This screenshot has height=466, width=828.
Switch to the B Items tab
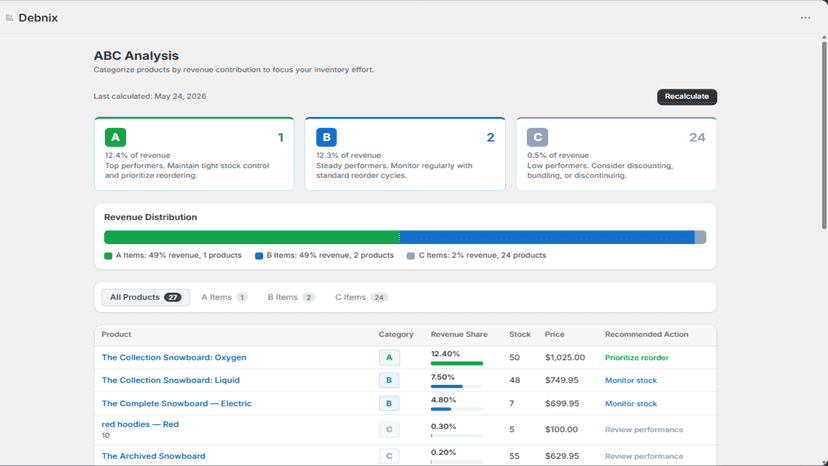coord(291,297)
